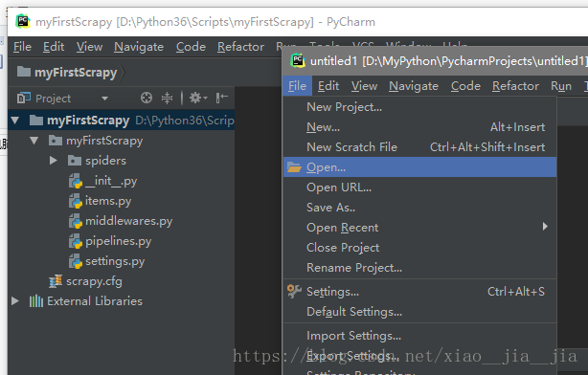Image resolution: width=588 pixels, height=375 pixels.
Task: Click the scroll from source target icon
Action: pyautogui.click(x=147, y=99)
